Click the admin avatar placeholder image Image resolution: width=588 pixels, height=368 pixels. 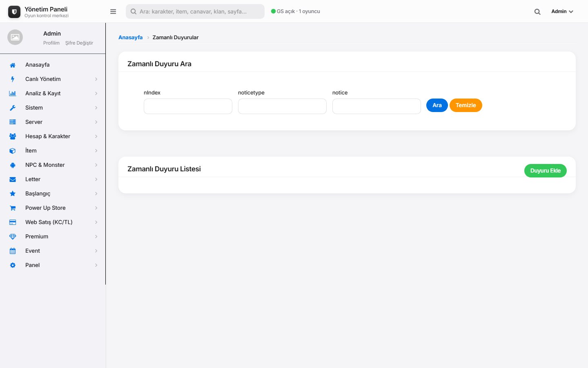15,37
